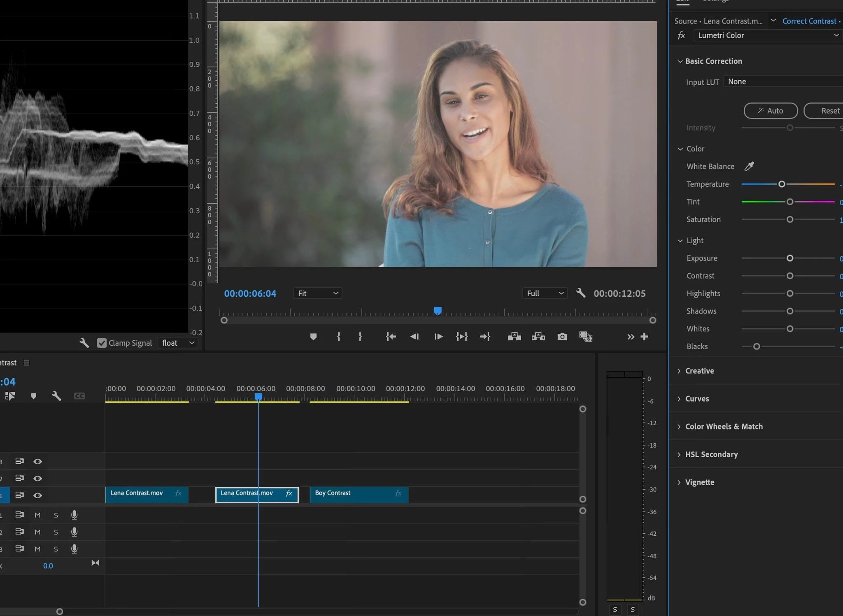Click the timeline Captions CC icon

79,396
